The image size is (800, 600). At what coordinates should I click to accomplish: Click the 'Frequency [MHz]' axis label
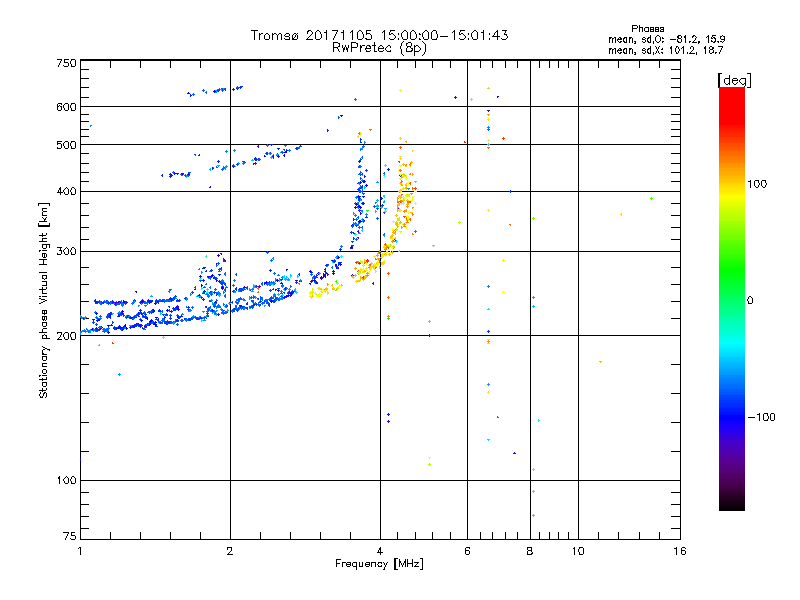point(380,564)
